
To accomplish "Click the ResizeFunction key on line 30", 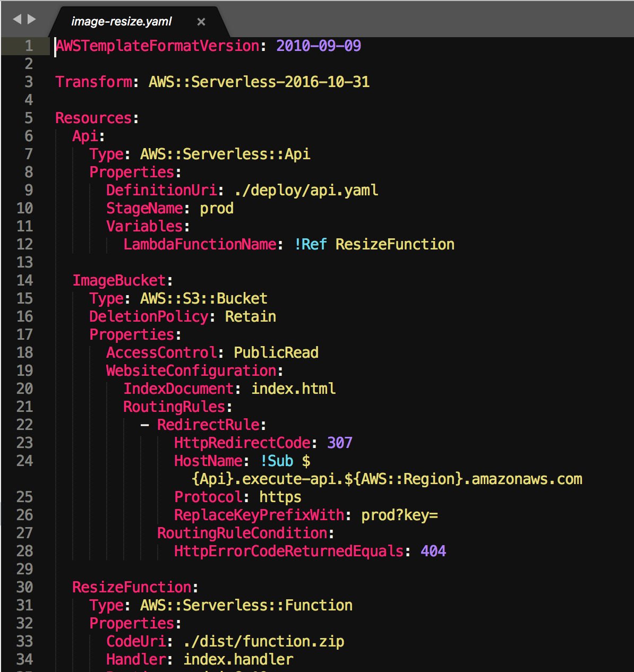I will (132, 587).
